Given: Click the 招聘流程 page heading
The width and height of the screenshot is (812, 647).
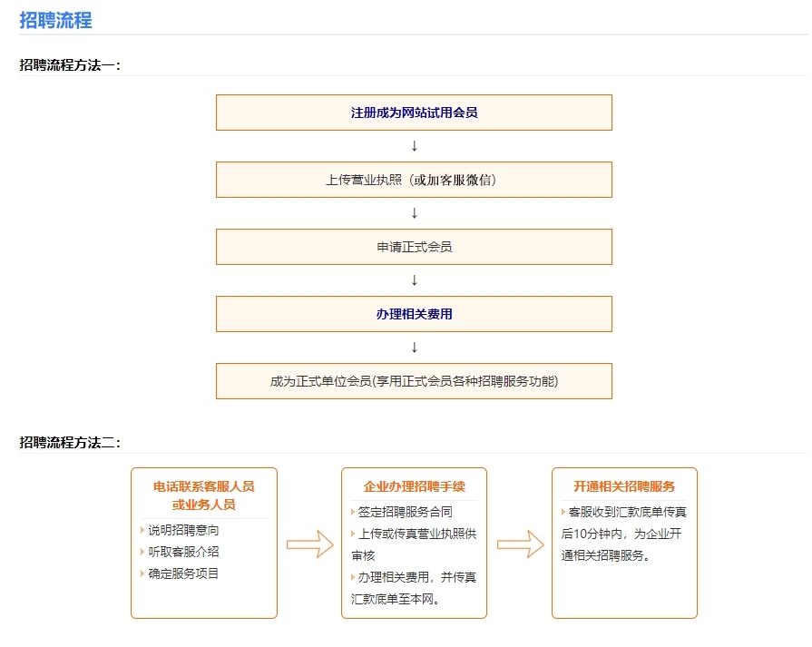Looking at the screenshot, I should click(55, 20).
